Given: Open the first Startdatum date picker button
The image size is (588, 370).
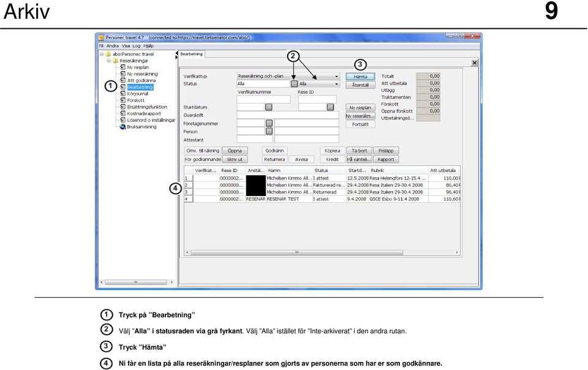Looking at the screenshot, I should tap(269, 107).
